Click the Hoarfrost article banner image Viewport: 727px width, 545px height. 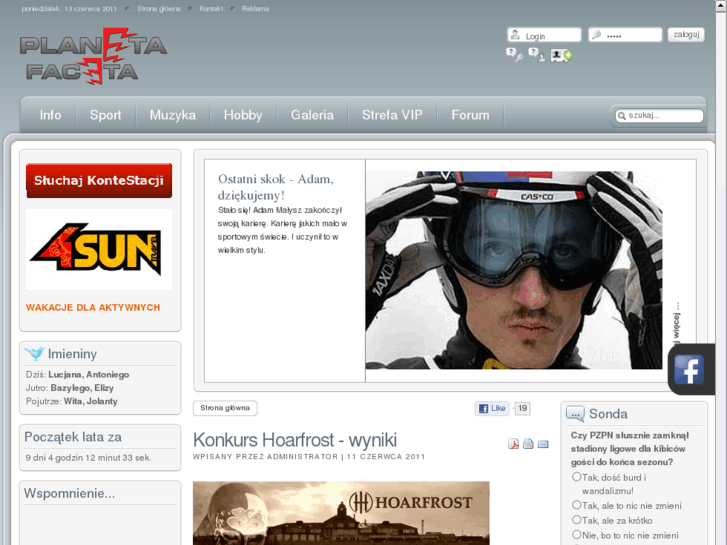pyautogui.click(x=341, y=513)
